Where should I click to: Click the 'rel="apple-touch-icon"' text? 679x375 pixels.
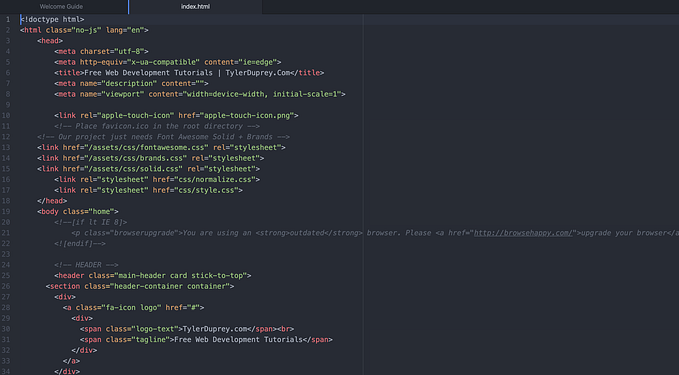tap(127, 116)
